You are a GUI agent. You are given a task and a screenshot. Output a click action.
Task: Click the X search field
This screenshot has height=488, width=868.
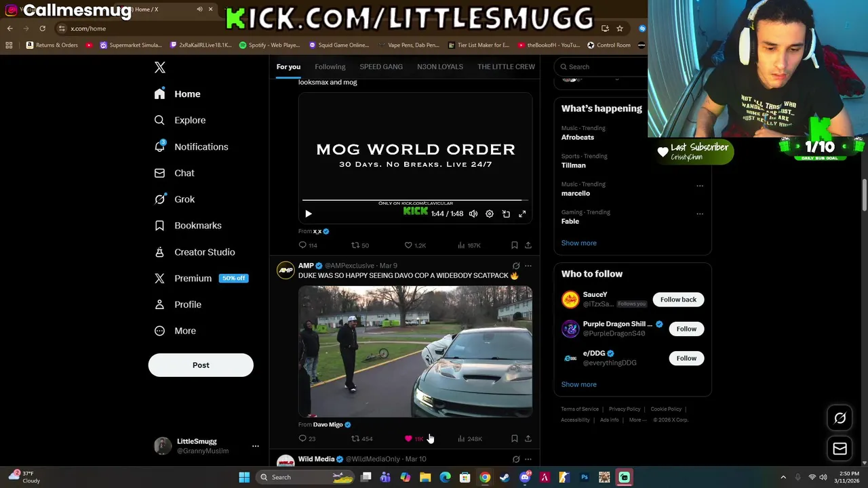[601, 66]
